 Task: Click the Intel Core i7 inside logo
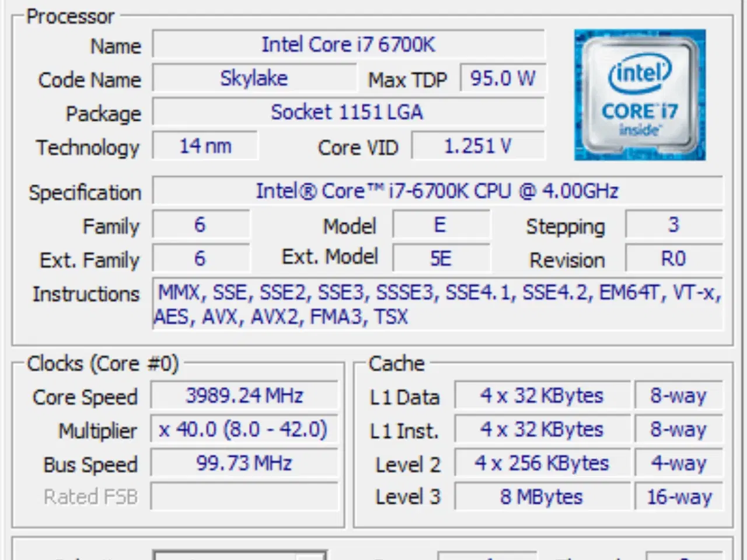click(x=640, y=95)
